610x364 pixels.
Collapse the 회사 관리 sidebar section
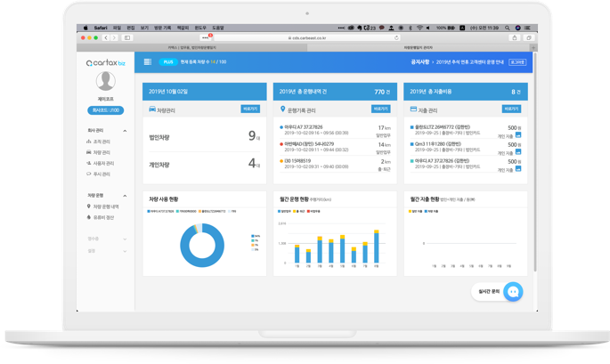pyautogui.click(x=125, y=131)
